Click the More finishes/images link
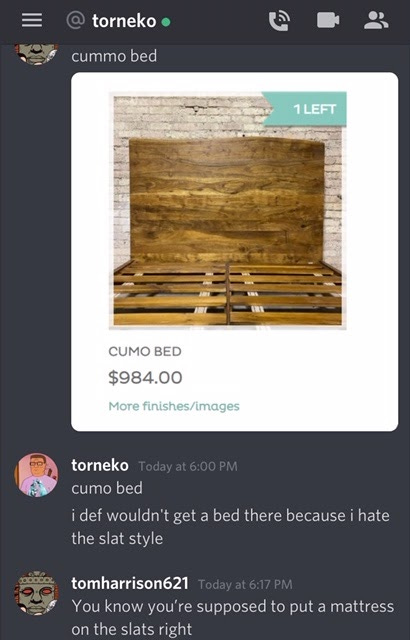 (x=174, y=406)
